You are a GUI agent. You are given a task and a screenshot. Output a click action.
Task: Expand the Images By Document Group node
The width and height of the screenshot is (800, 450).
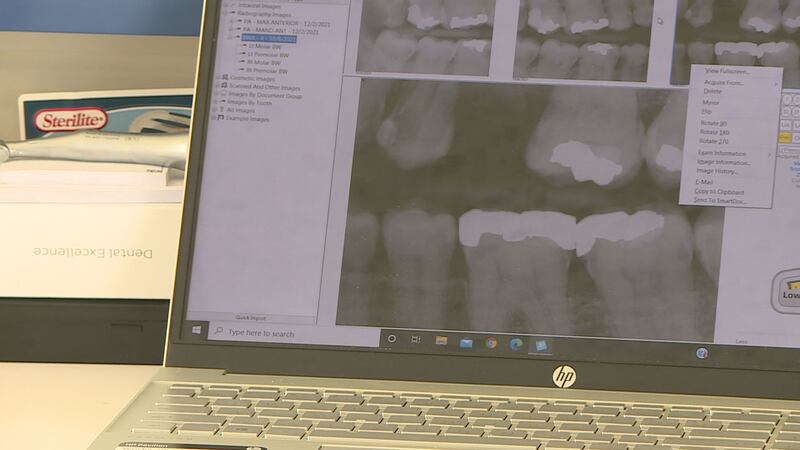coord(217,97)
